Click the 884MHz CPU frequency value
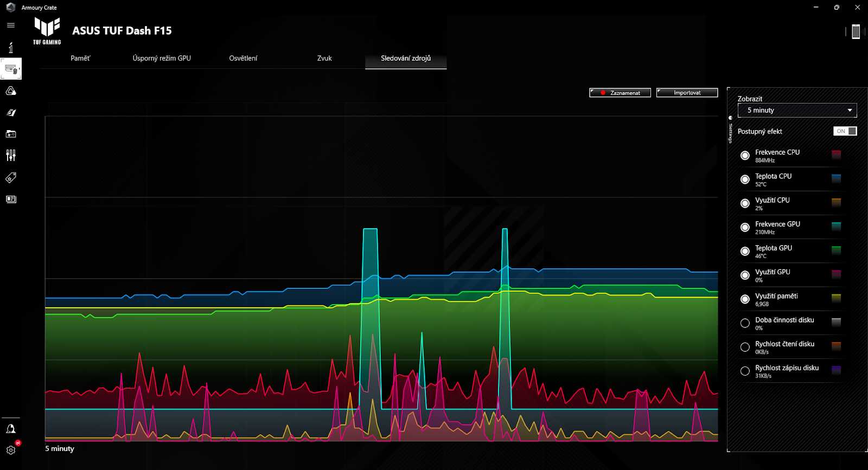 click(765, 160)
